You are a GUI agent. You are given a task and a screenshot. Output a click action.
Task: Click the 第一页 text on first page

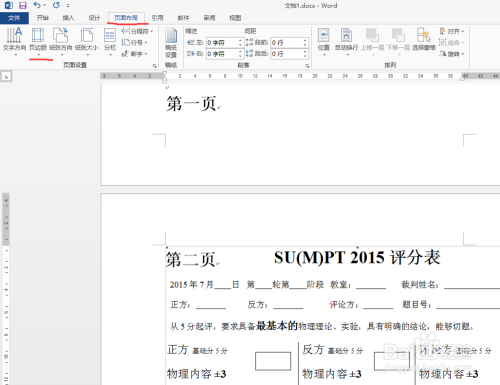191,103
